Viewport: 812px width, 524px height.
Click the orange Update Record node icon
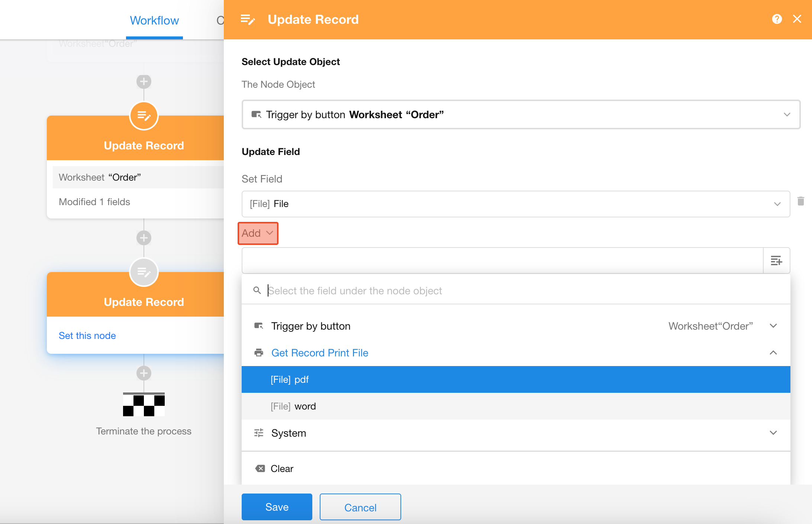coord(144,116)
